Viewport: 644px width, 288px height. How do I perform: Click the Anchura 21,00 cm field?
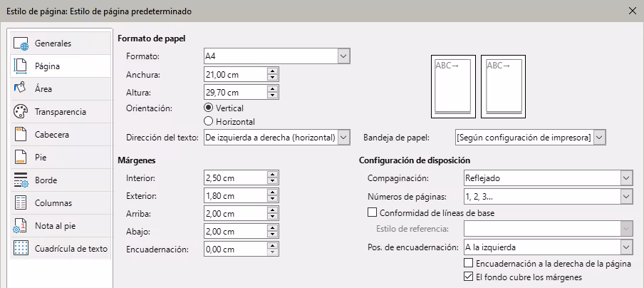pyautogui.click(x=235, y=75)
